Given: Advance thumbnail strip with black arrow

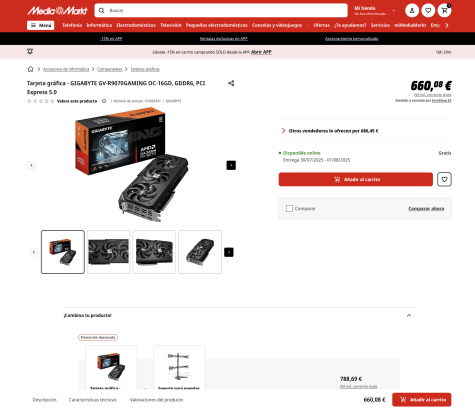Looking at the screenshot, I should click(x=229, y=252).
